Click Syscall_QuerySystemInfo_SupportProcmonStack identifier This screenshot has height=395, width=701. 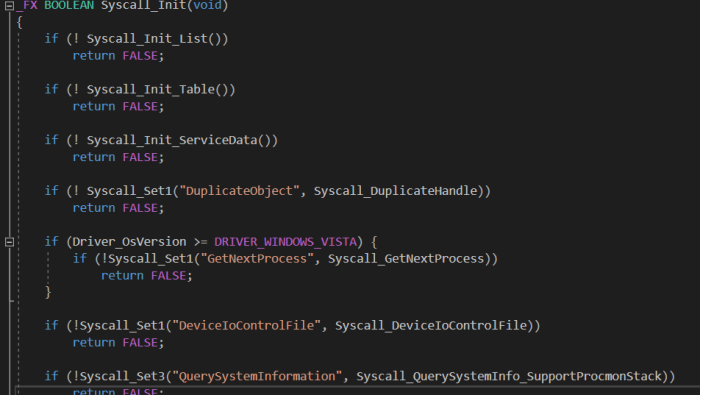pyautogui.click(x=509, y=376)
